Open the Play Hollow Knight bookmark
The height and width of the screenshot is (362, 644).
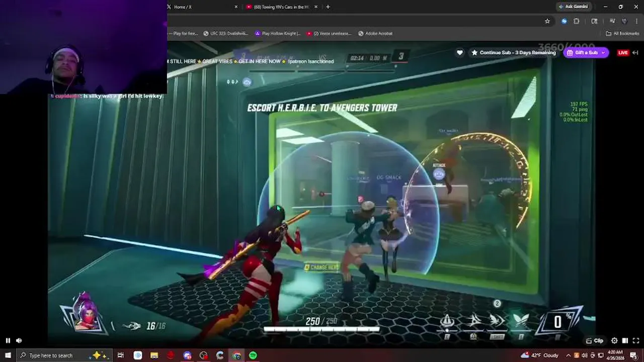click(278, 34)
